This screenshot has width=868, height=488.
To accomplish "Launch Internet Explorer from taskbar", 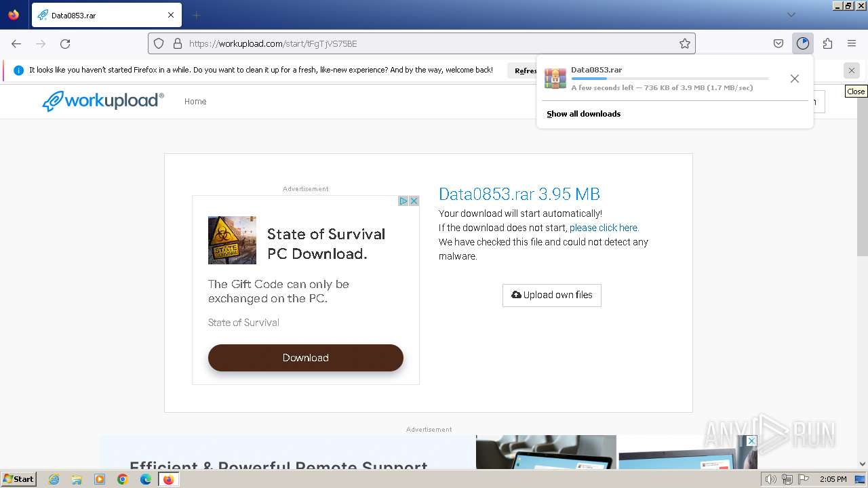I will [54, 479].
